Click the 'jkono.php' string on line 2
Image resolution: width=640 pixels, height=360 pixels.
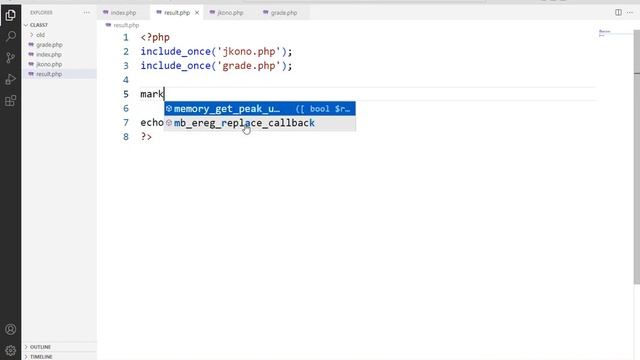tap(249, 52)
